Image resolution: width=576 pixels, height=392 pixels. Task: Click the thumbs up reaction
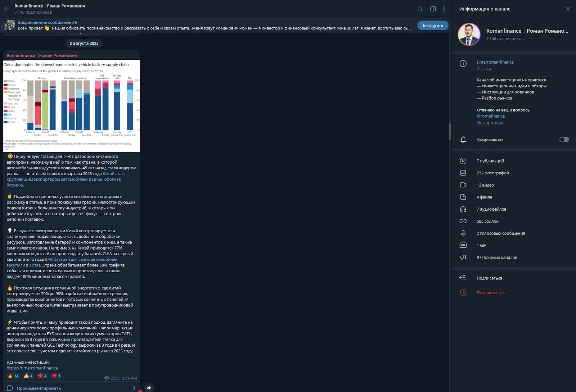pyautogui.click(x=28, y=376)
